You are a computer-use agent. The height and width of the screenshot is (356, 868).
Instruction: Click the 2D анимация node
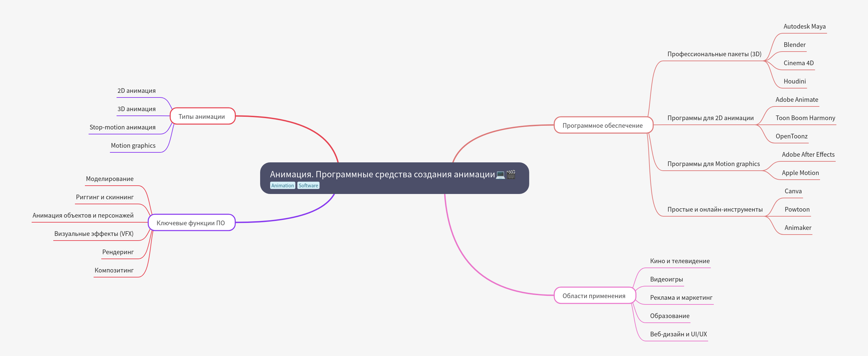137,90
